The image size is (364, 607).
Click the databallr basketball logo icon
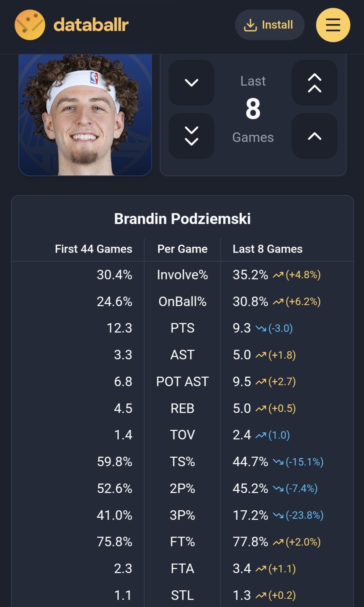pyautogui.click(x=30, y=25)
